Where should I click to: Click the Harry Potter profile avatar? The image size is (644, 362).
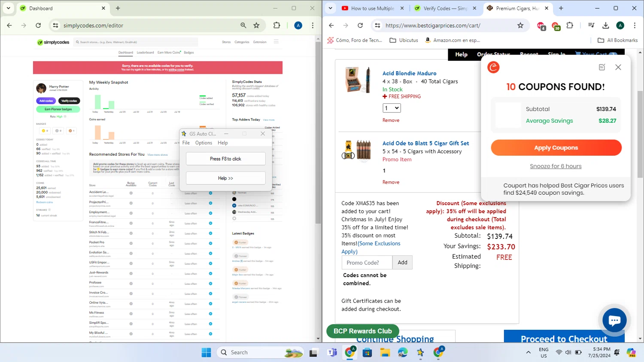(41, 88)
